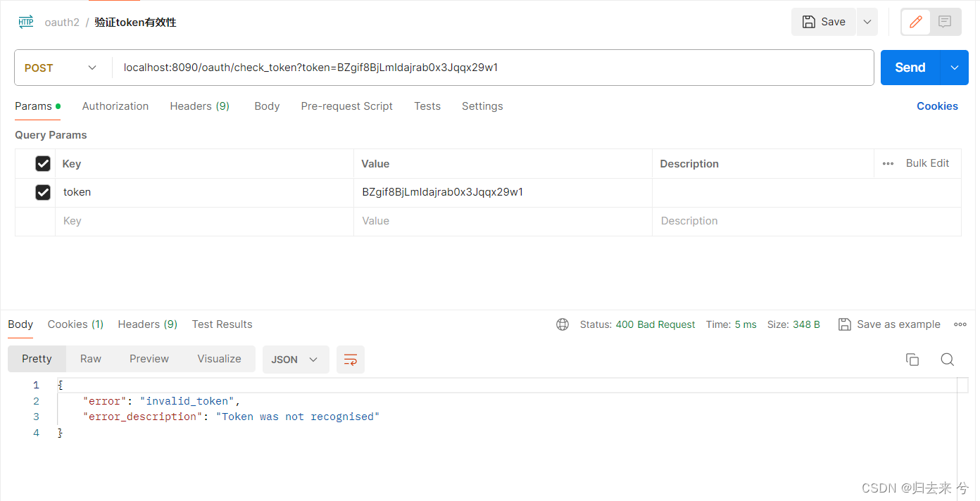Viewport: 980px width, 501px height.
Task: Click the HTTP request type icon in breadcrumb
Action: [x=26, y=22]
